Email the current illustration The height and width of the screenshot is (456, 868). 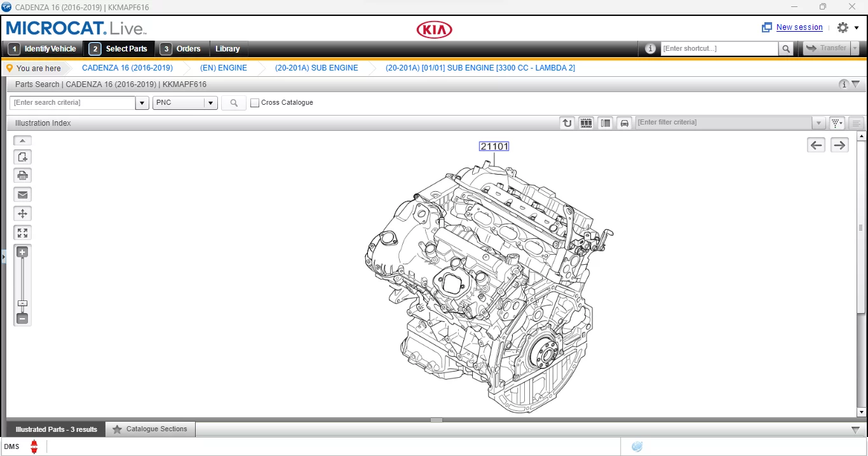point(22,194)
